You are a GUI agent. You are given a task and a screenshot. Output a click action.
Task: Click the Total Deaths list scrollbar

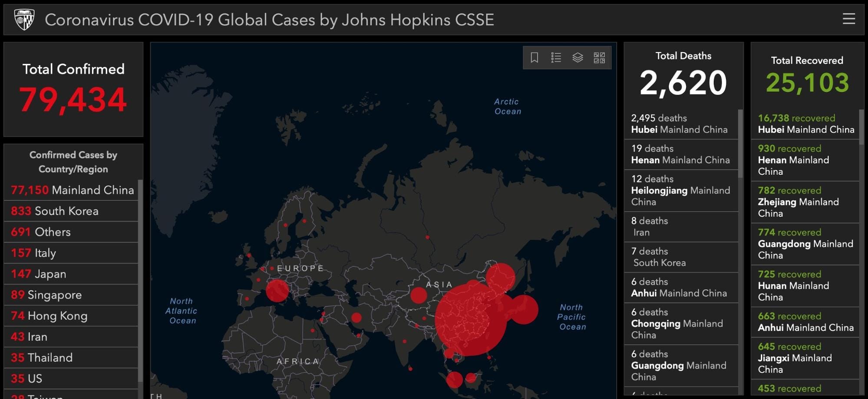(740, 143)
